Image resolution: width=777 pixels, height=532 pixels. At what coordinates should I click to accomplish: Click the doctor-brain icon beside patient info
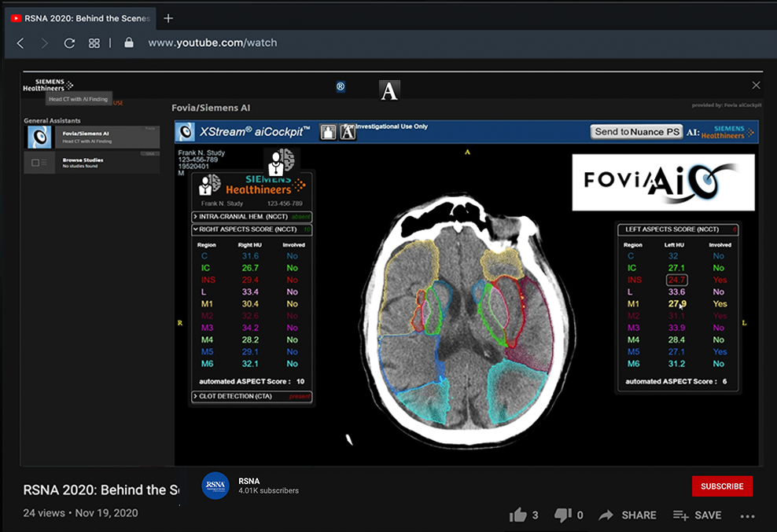[x=282, y=161]
